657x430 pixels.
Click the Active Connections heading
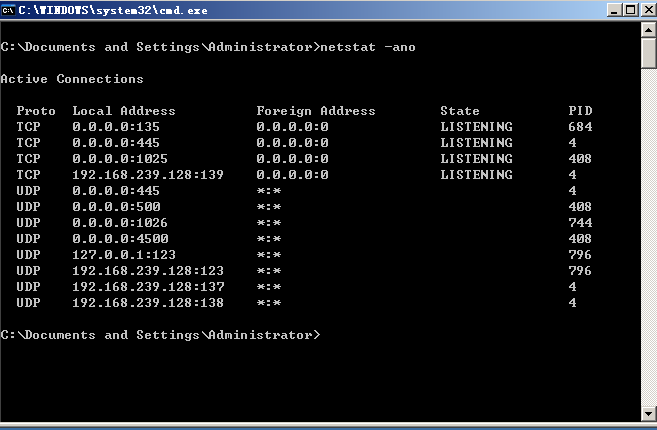(72, 79)
